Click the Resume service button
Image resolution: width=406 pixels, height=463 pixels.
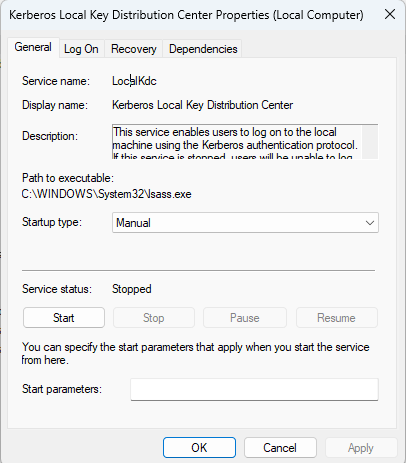[x=336, y=318]
